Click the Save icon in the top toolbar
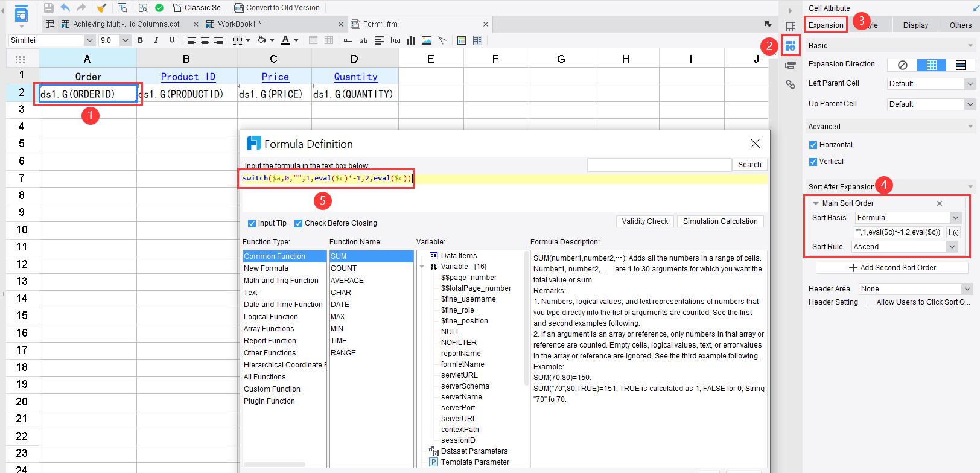Image resolution: width=980 pixels, height=473 pixels. point(49,8)
